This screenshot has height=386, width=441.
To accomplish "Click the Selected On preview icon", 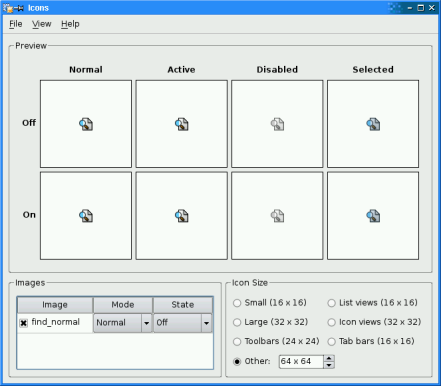I will click(x=373, y=216).
